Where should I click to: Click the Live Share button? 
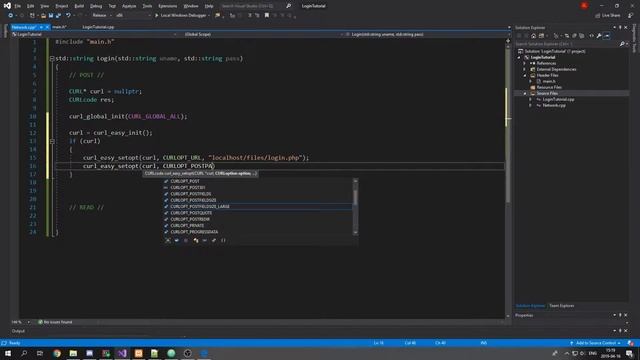pos(608,16)
